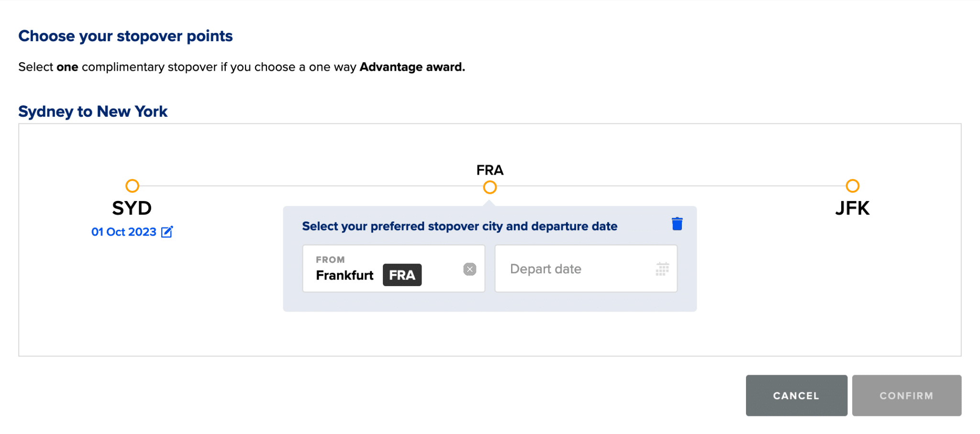This screenshot has height=434, width=980.
Task: Click the edit icon beside 01 Oct 2023
Action: pyautogui.click(x=167, y=232)
